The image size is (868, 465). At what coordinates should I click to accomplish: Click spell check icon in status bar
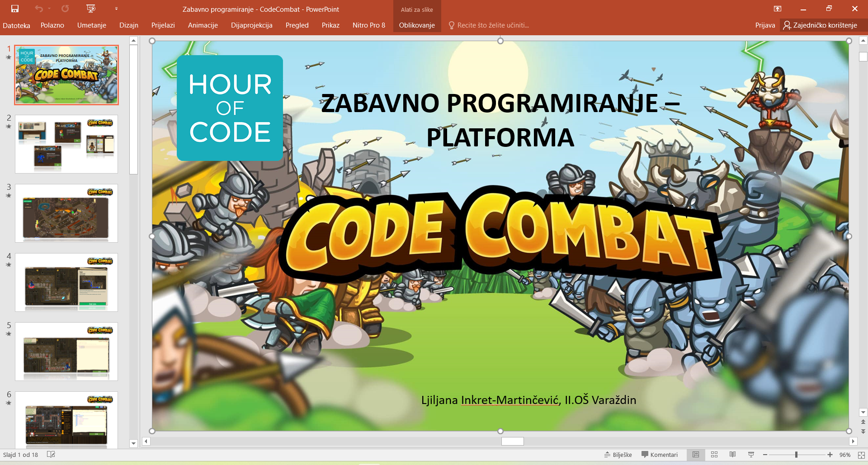pos(51,455)
